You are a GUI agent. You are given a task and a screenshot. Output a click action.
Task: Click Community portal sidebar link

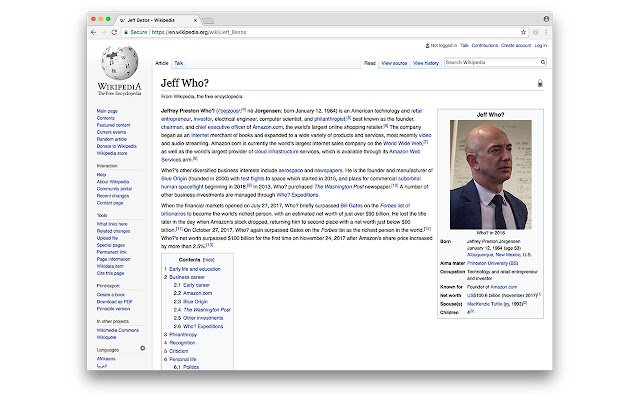(x=114, y=189)
